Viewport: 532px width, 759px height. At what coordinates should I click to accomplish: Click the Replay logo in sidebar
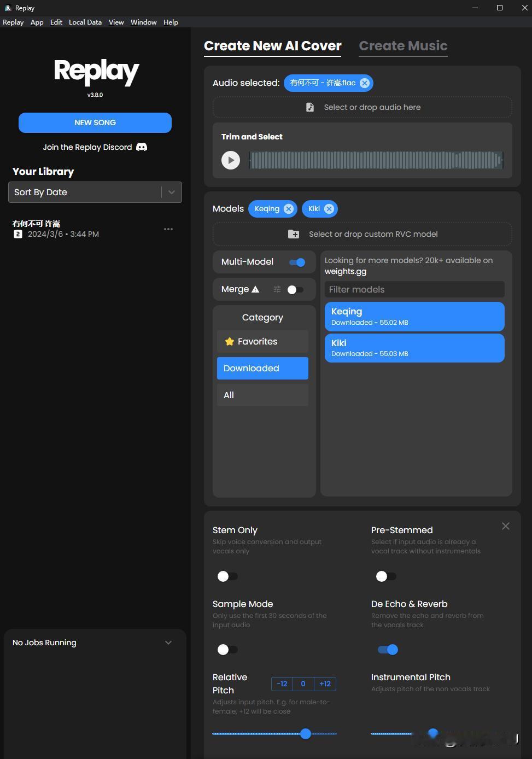pos(96,72)
